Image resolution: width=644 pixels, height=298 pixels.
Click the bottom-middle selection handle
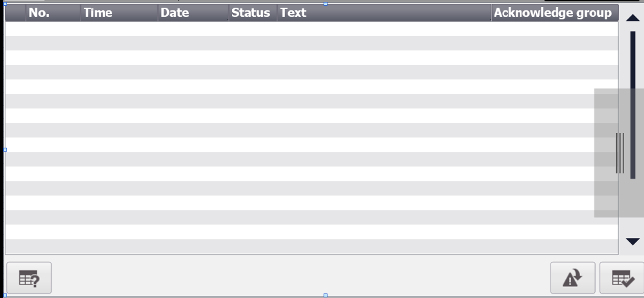pos(325,295)
